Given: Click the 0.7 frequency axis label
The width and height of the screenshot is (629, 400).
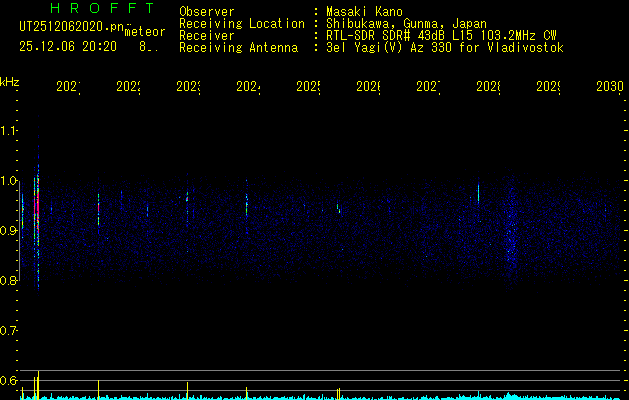Looking at the screenshot, I should (x=9, y=331).
